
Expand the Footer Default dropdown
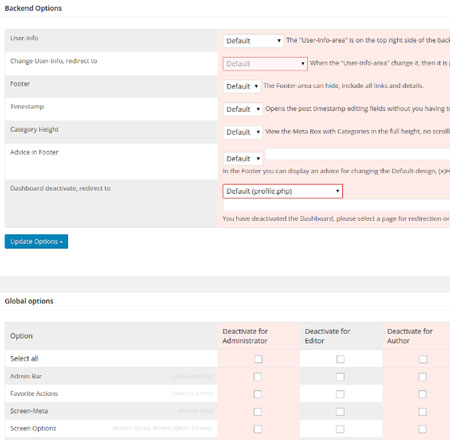click(x=242, y=87)
